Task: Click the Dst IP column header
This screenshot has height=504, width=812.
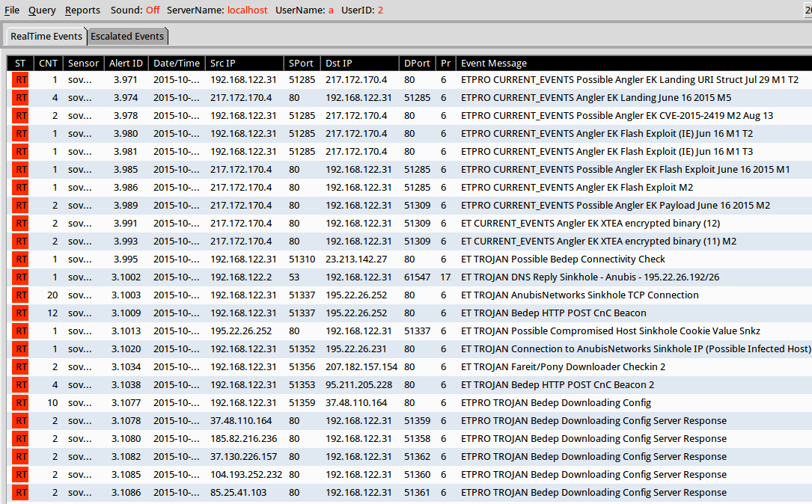Action: pyautogui.click(x=339, y=64)
